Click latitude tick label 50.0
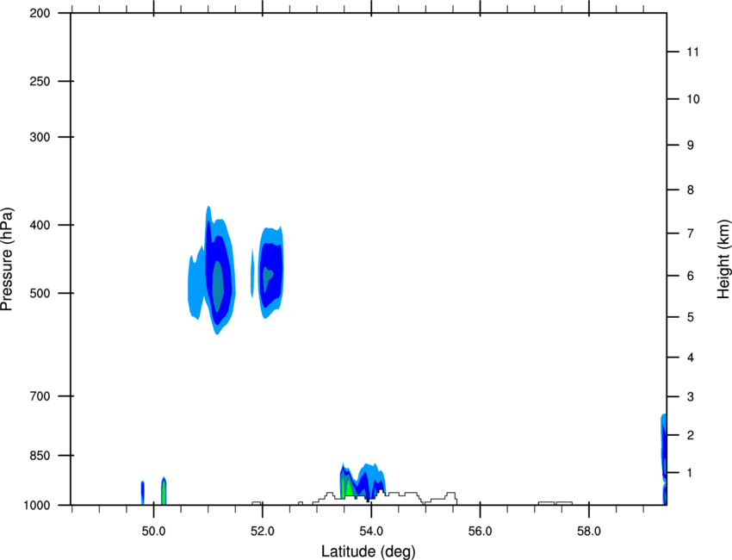The image size is (732, 560). click(x=153, y=532)
